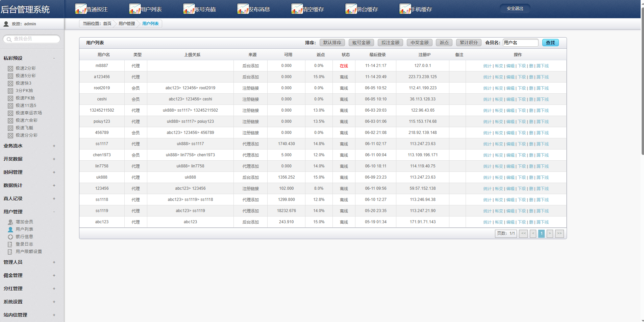
Task: Click 编辑 link for user ss1117
Action: [x=510, y=144]
